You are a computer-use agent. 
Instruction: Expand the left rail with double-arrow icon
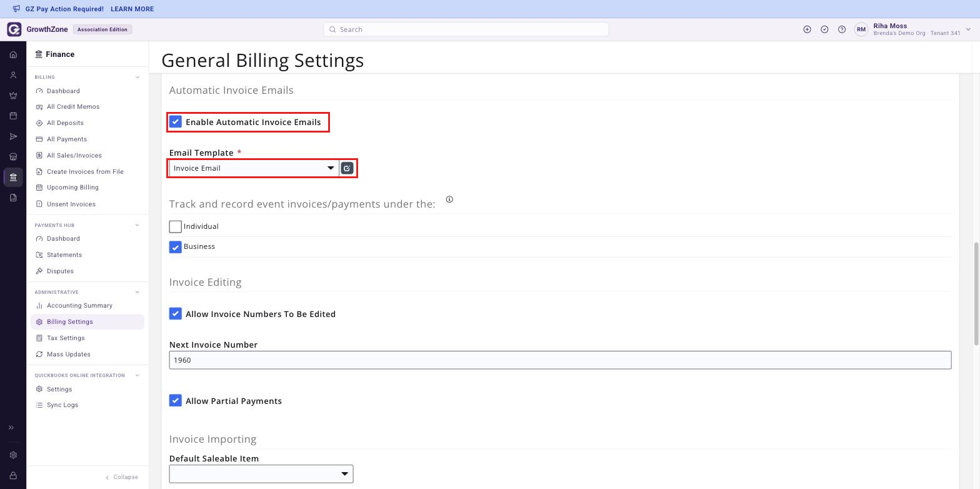coord(11,428)
